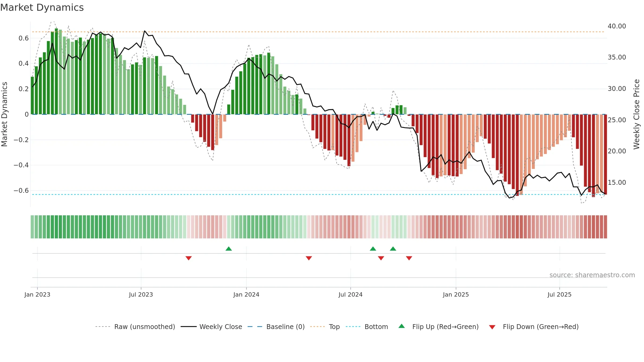The height and width of the screenshot is (362, 644).
Task: Click the red flip-down marker between two green markers
Action: coord(381,258)
